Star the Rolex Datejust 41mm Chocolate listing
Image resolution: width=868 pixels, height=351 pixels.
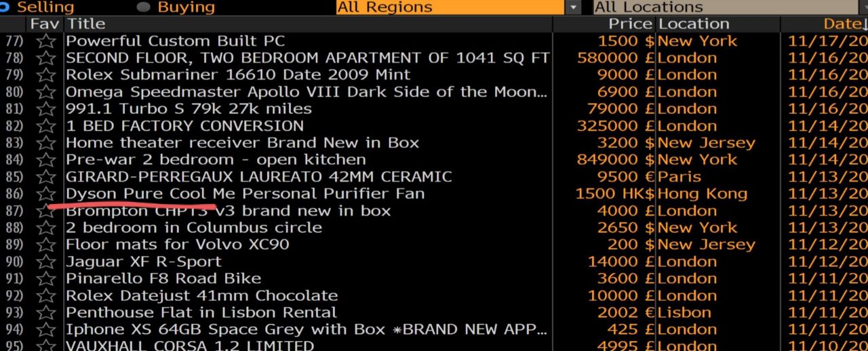click(45, 295)
